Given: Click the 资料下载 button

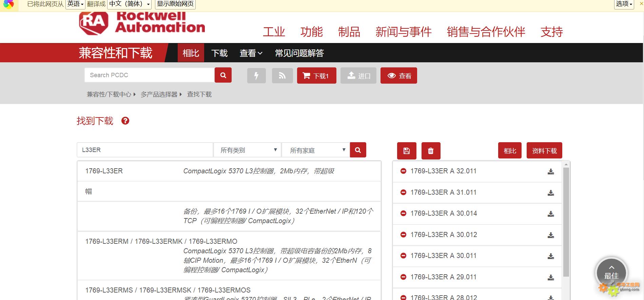Looking at the screenshot, I should [544, 150].
